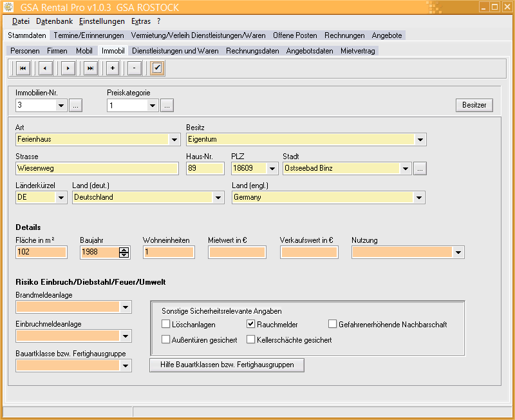The image size is (515, 420).
Task: Open the Nutzung dropdown list
Action: (458, 253)
